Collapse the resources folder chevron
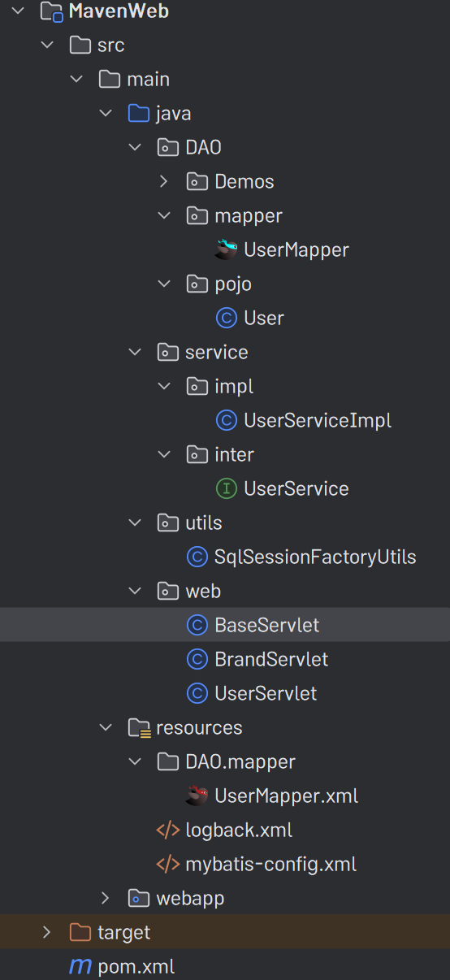Viewport: 450px width, 980px height. point(105,727)
